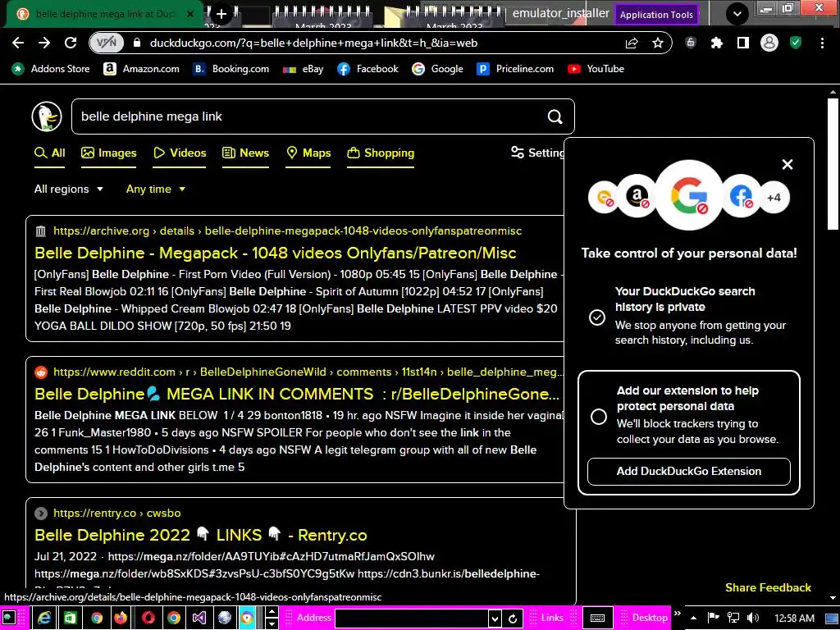Go forward in browser history
This screenshot has width=840, height=630.
point(44,43)
